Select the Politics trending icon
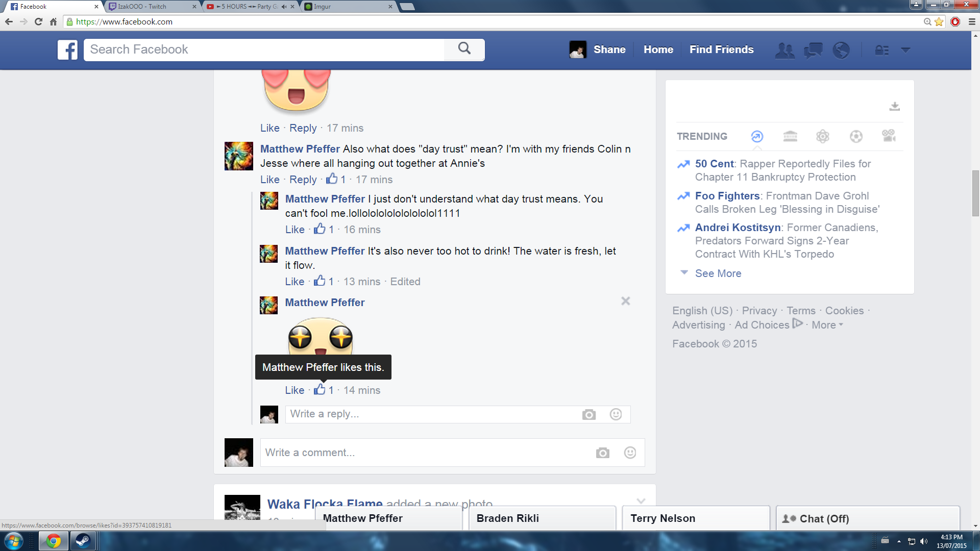Screen dimensions: 980x551 pyautogui.click(x=790, y=136)
